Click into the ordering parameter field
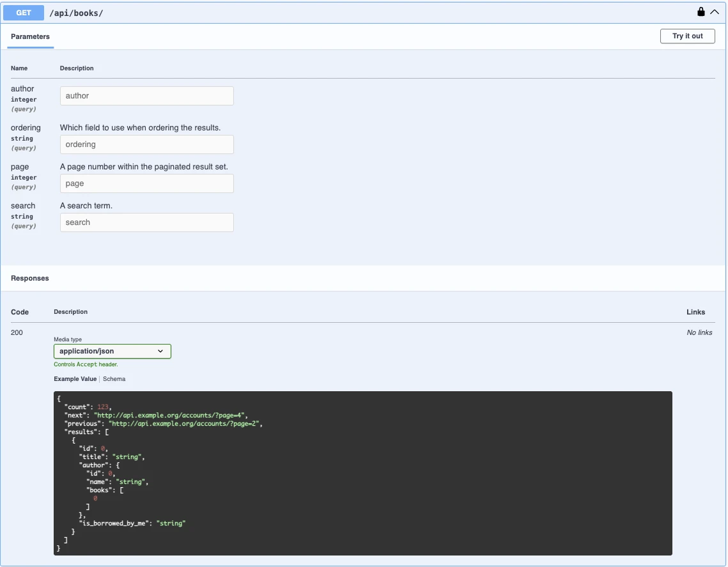This screenshot has width=728, height=567. 146,144
